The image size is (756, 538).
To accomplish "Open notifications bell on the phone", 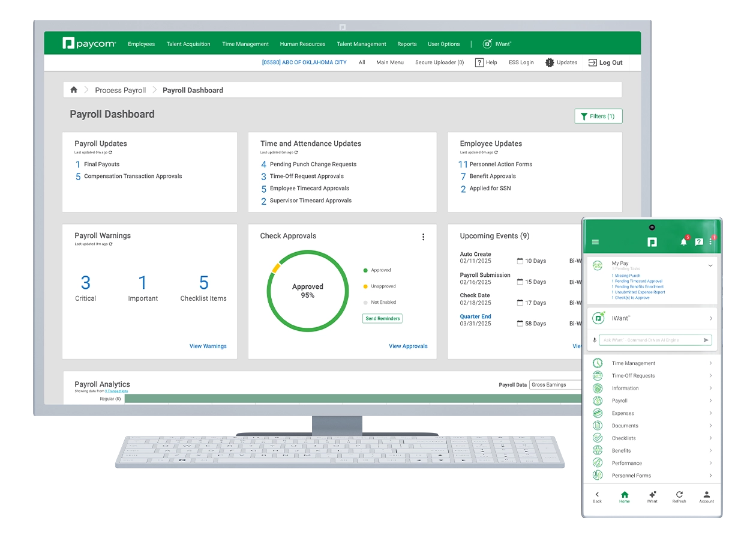I will (683, 242).
